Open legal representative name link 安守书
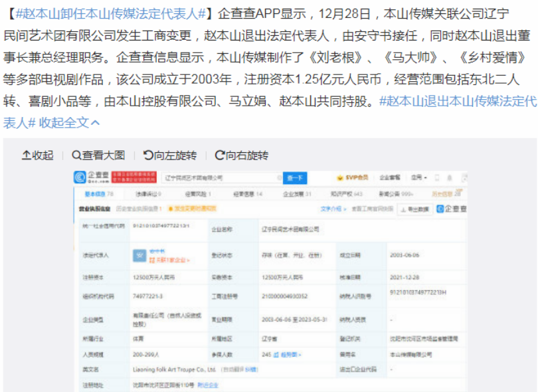This screenshot has height=392, width=538. pos(157,251)
